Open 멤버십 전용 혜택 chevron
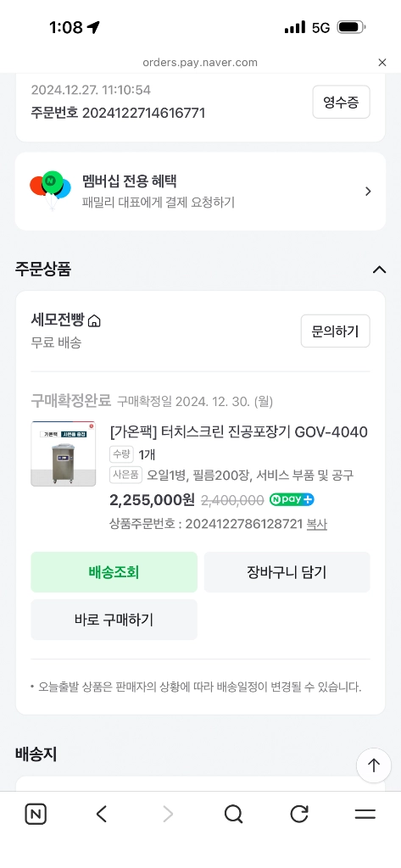 pos(368,192)
